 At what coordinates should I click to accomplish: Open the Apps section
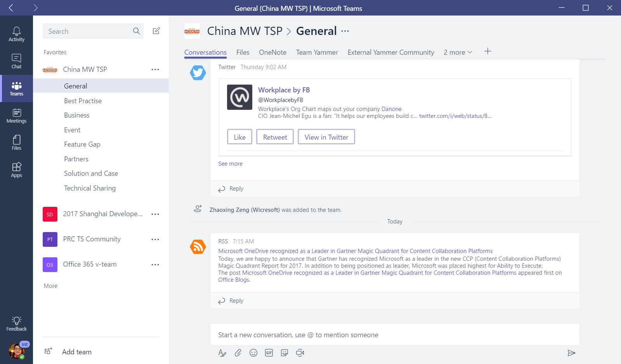coord(16,169)
